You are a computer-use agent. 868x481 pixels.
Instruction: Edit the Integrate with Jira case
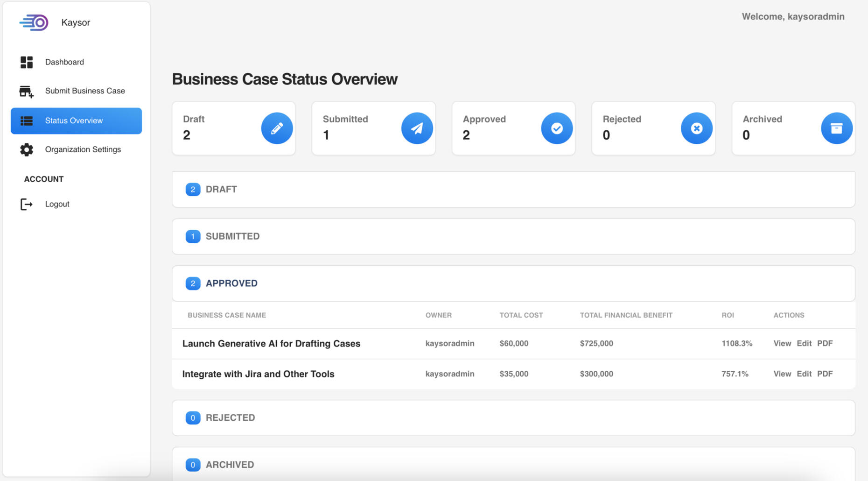tap(804, 374)
